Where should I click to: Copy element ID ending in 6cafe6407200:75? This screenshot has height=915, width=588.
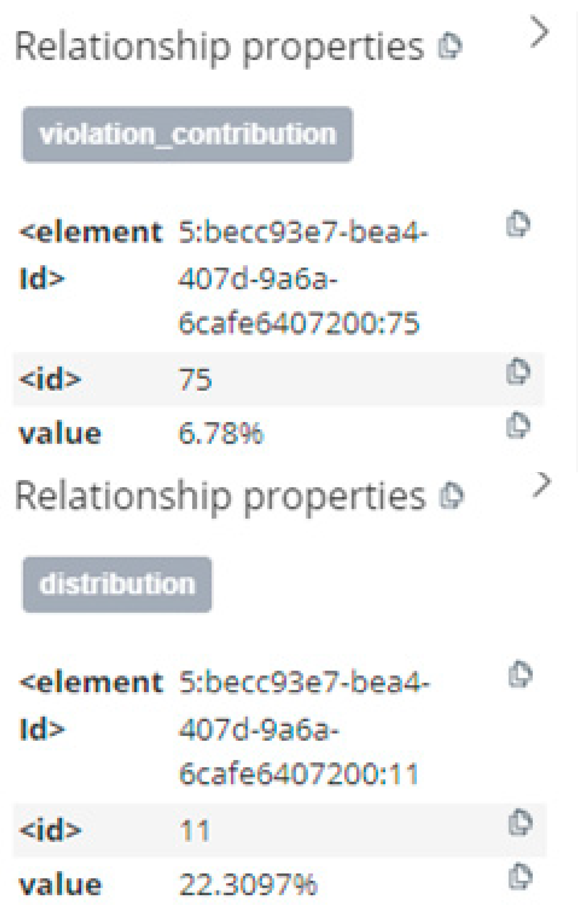coord(518,224)
